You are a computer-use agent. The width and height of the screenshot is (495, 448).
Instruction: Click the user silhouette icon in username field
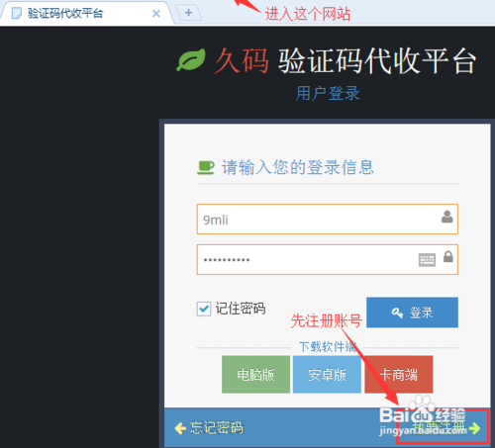pyautogui.click(x=446, y=217)
